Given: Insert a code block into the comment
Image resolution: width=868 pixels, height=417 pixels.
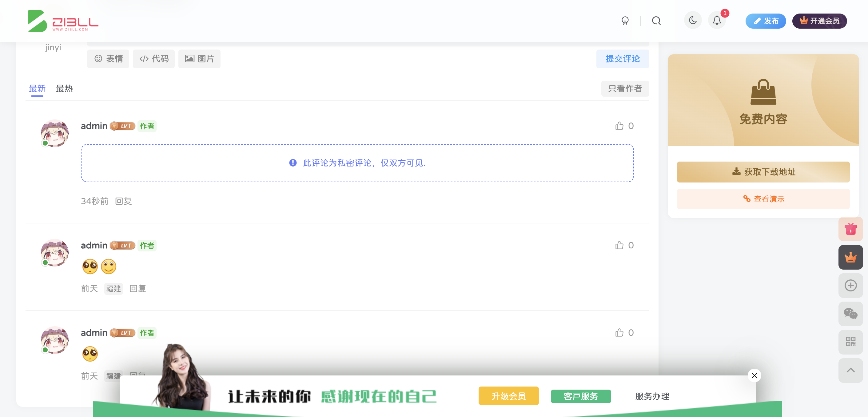Looking at the screenshot, I should click(x=154, y=59).
